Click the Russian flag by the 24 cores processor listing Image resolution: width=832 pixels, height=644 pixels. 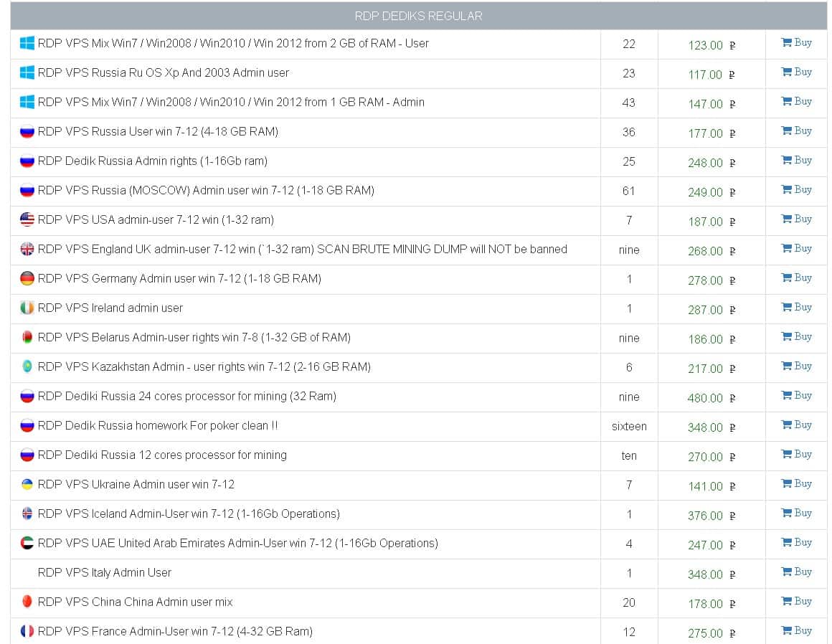pos(27,397)
